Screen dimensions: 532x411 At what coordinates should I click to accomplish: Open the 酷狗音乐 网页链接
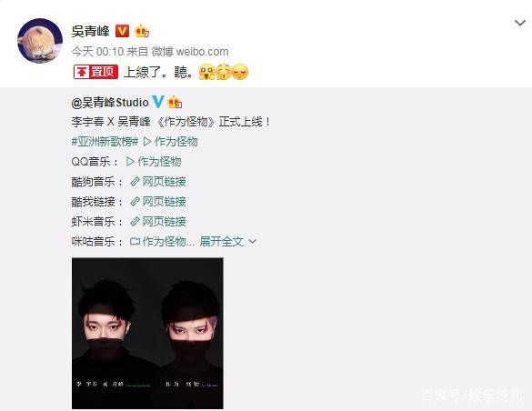(158, 182)
